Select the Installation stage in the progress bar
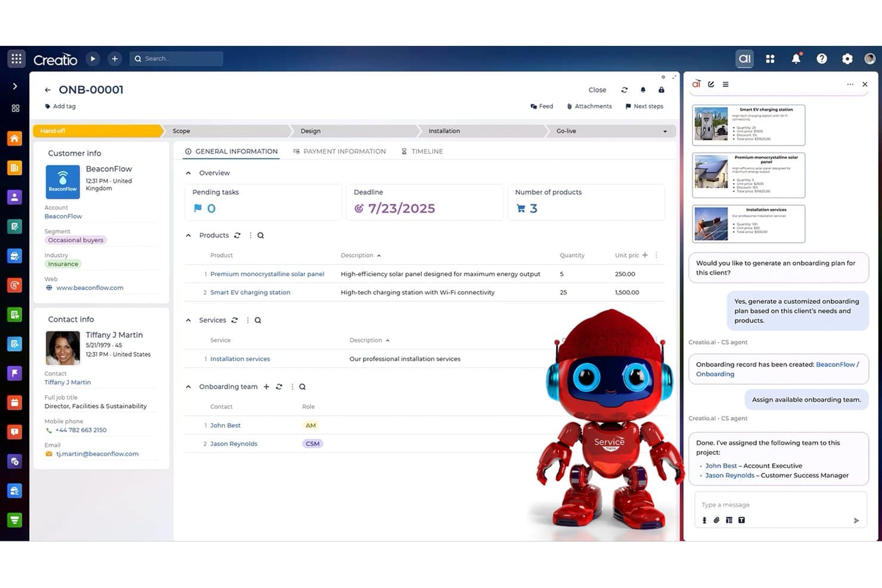Screen dimensions: 882x588 pyautogui.click(x=482, y=131)
